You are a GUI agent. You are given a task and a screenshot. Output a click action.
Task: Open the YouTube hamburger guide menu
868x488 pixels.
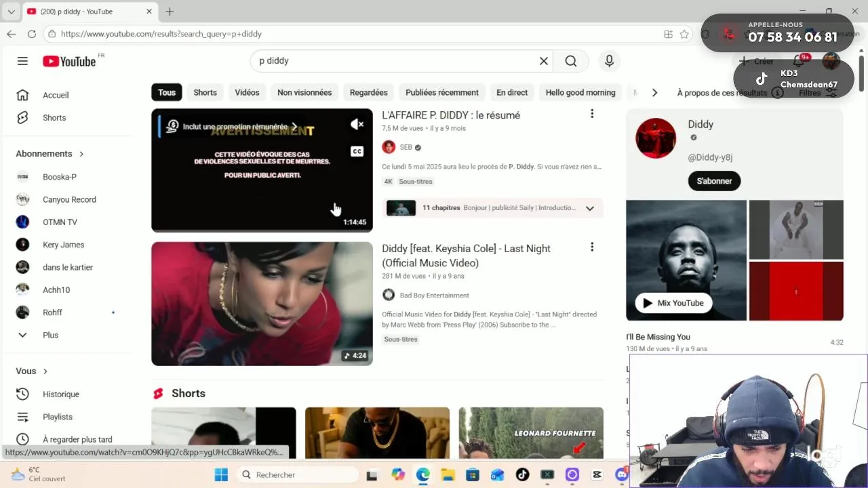[22, 61]
